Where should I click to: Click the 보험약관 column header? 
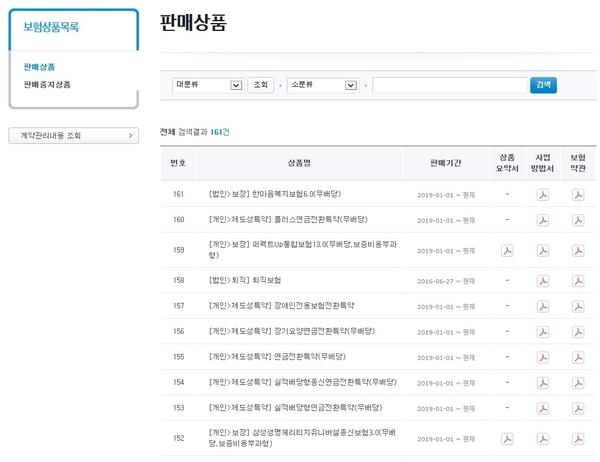coord(578,163)
